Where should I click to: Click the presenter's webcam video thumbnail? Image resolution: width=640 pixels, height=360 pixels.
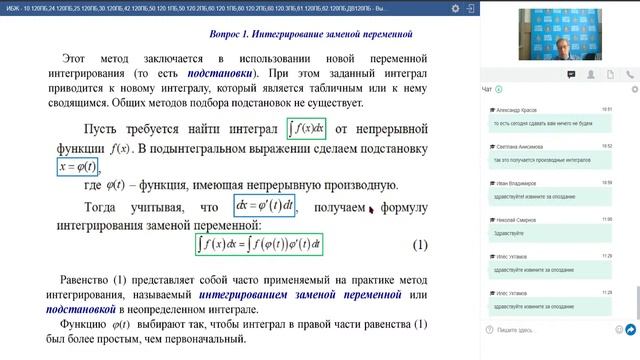tap(560, 34)
